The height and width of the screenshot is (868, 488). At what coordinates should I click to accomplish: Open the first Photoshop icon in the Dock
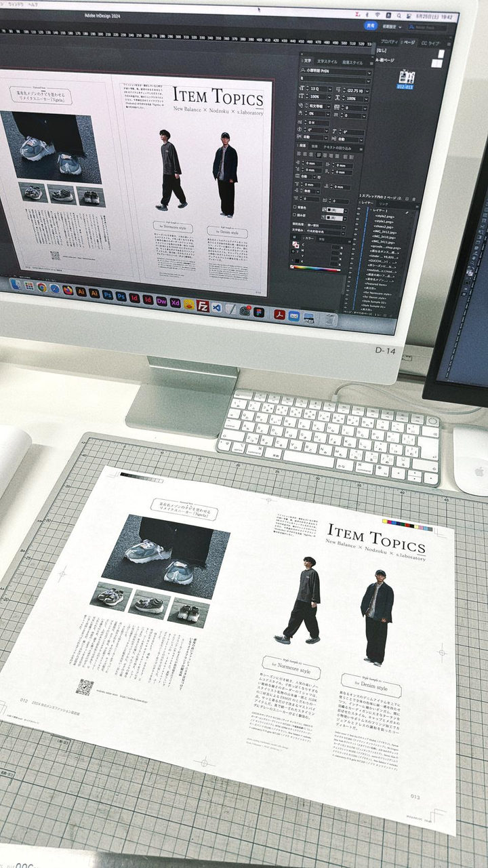[107, 295]
